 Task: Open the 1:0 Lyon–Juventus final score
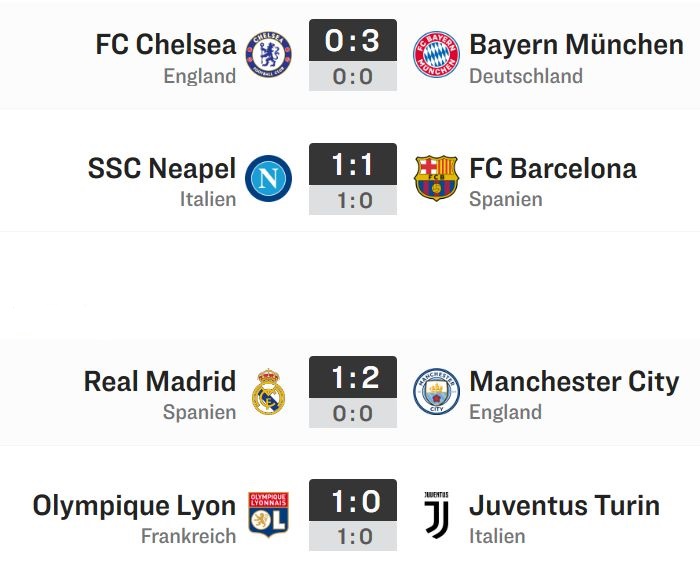[353, 500]
